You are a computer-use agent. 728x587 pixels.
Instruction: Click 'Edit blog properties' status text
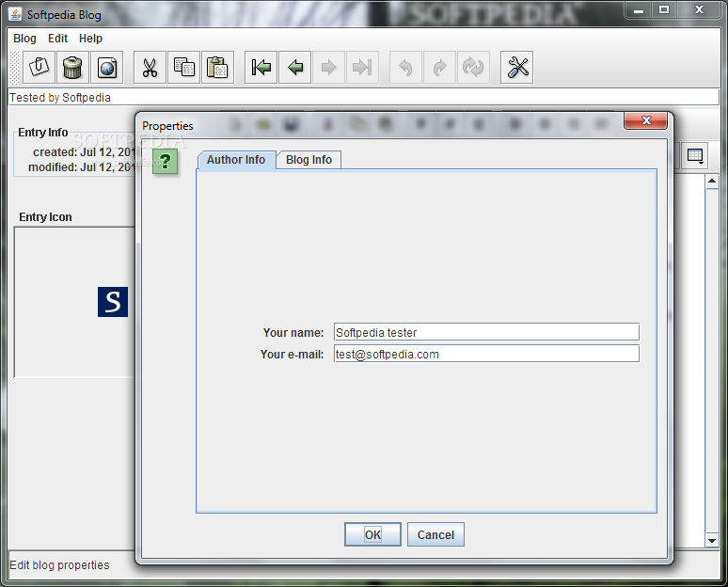(x=59, y=564)
